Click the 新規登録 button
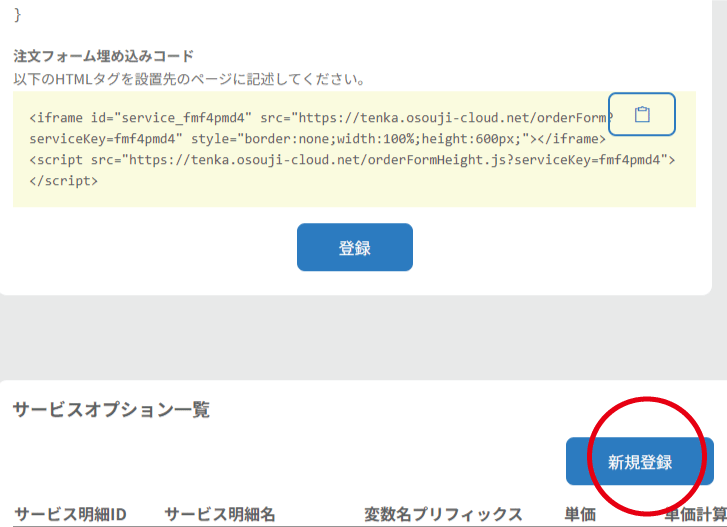Image resolution: width=727 pixels, height=527 pixels. coord(640,462)
